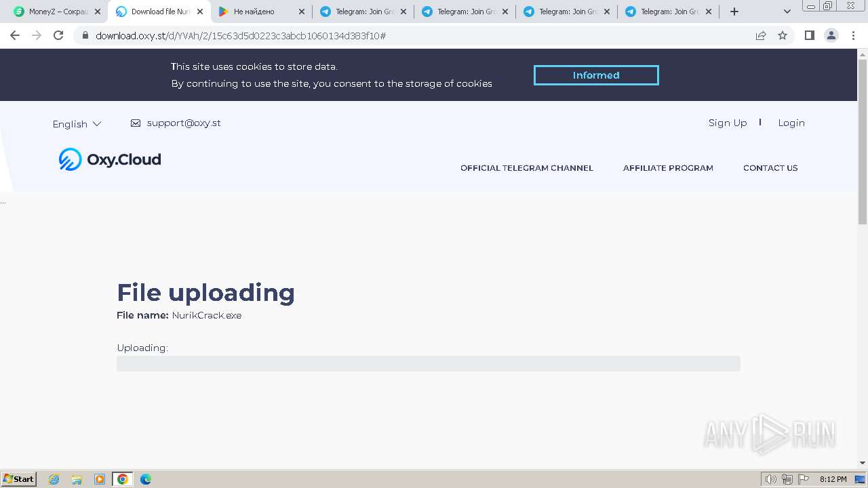Screen dimensions: 868x488
Task: Accept cookies with the Informed button
Action: coord(596,75)
